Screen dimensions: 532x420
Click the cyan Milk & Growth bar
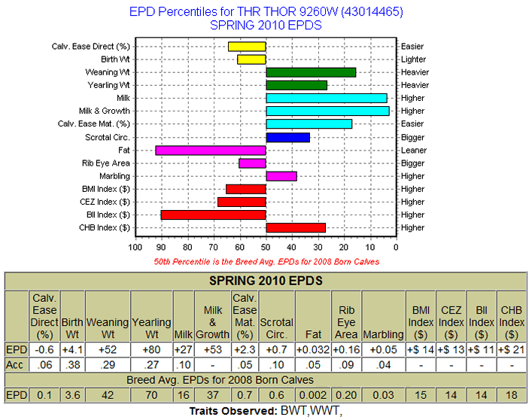pyautogui.click(x=328, y=111)
